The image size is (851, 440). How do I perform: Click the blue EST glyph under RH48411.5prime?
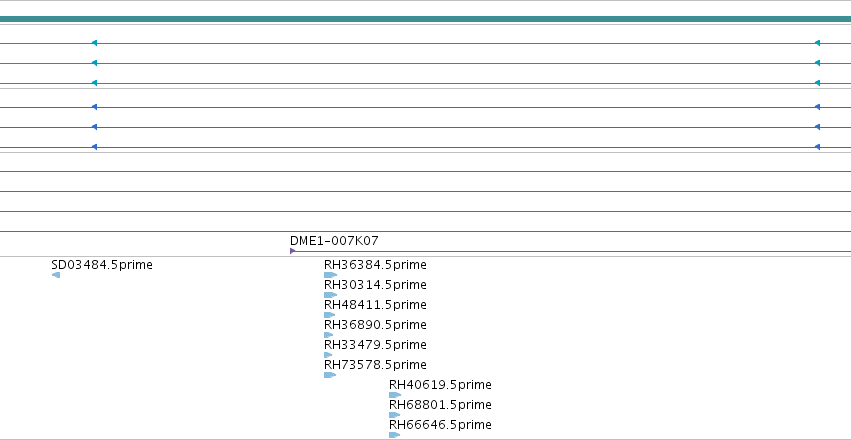329,315
